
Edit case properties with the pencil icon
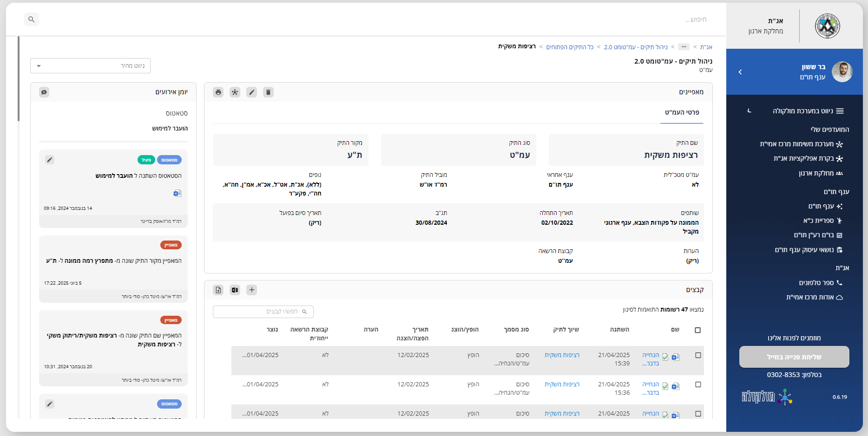pyautogui.click(x=252, y=92)
